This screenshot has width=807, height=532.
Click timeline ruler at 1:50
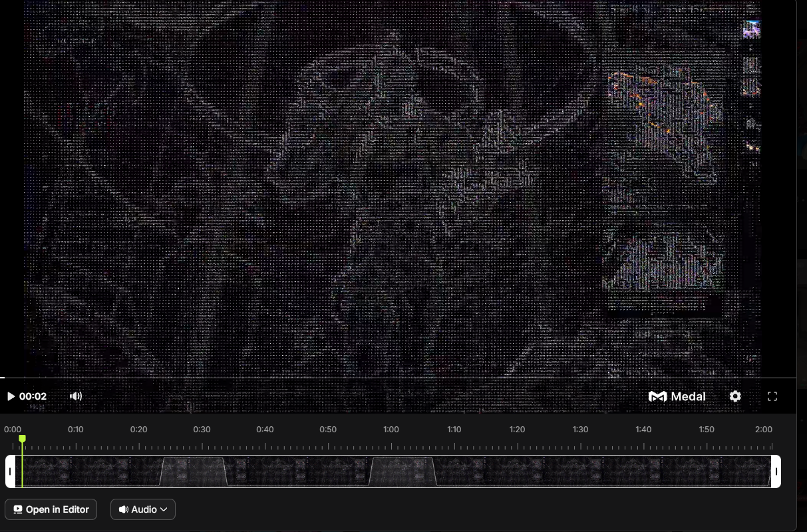pos(707,430)
